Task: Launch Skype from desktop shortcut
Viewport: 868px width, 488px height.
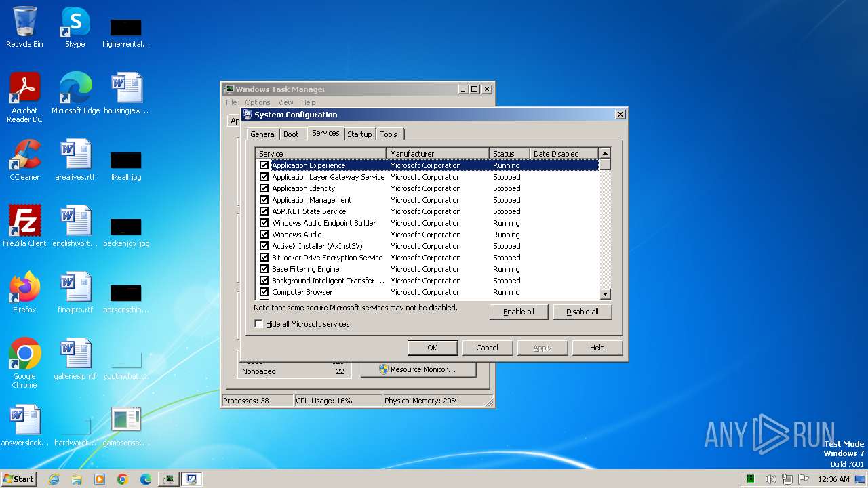Action: click(75, 27)
